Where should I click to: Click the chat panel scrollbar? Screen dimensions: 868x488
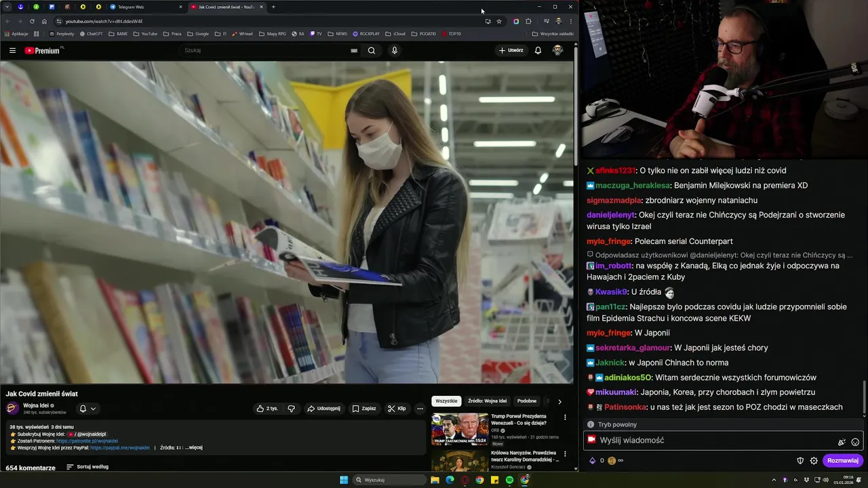tap(864, 399)
